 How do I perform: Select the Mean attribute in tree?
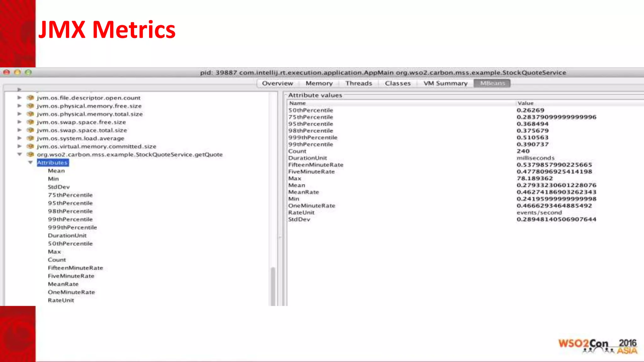tap(56, 171)
